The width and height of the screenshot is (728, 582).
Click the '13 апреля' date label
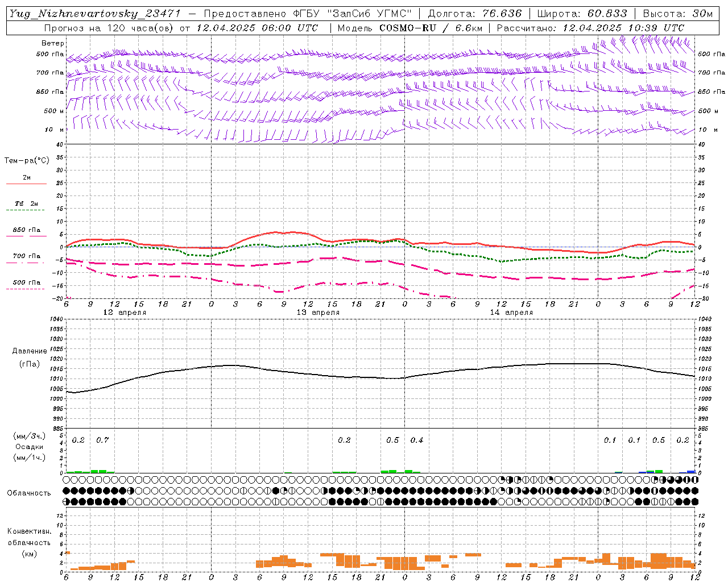(318, 313)
